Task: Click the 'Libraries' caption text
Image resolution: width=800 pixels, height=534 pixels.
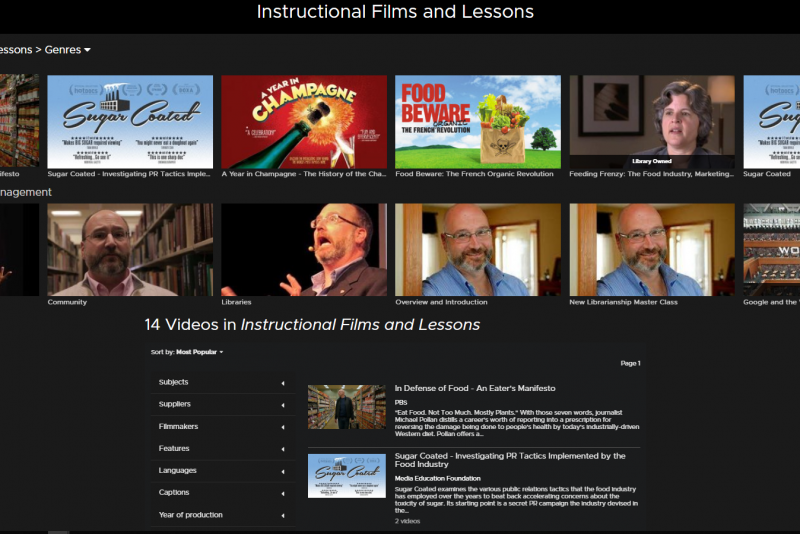Action: [236, 302]
